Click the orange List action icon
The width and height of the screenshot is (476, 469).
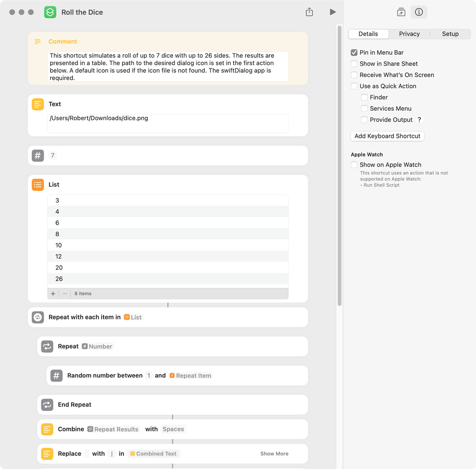point(38,184)
